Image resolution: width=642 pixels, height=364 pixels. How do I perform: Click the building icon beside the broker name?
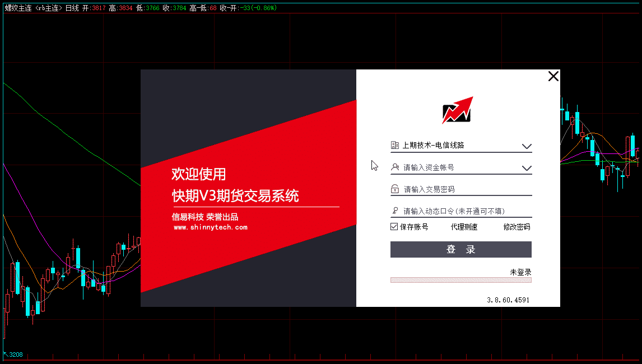click(x=395, y=145)
